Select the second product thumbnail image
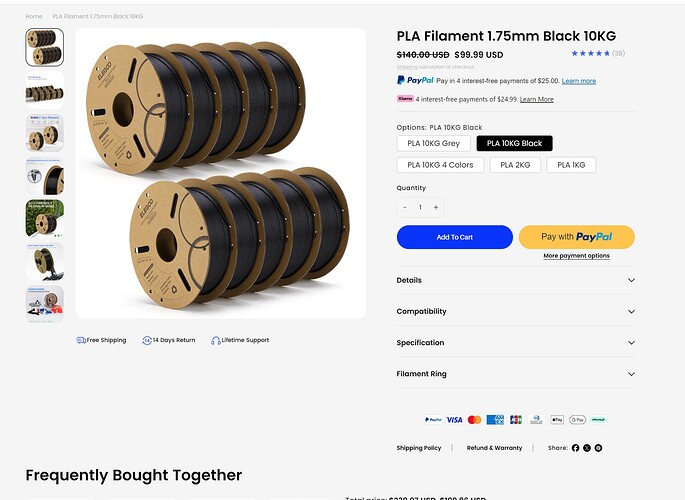This screenshot has height=500, width=685. point(45,90)
